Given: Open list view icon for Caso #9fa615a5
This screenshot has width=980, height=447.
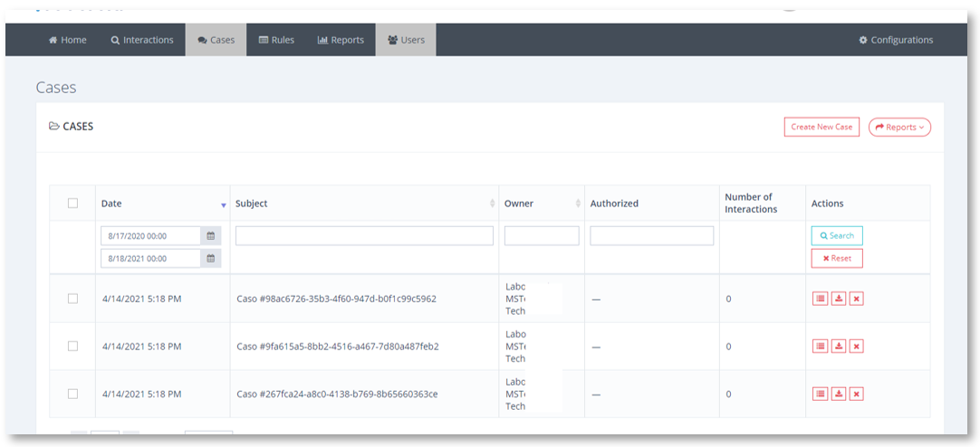Looking at the screenshot, I should click(x=820, y=346).
